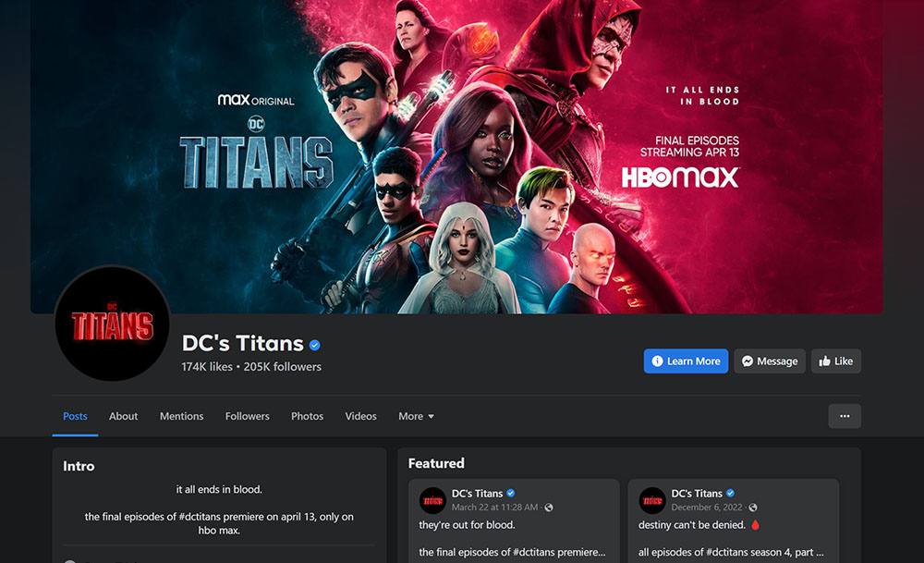The width and height of the screenshot is (924, 563).
Task: Click the public globe icon on March 22 post
Action: coord(549,508)
